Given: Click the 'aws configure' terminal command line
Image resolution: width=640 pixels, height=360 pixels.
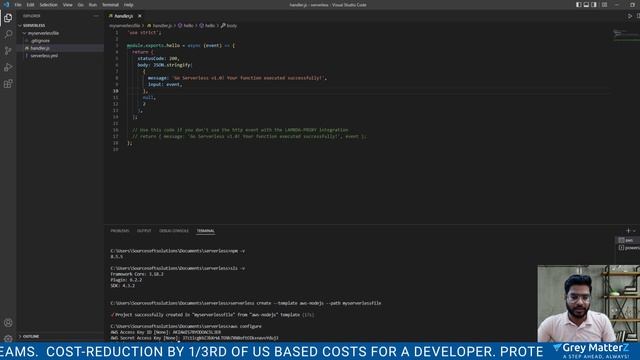Looking at the screenshot, I should tap(186, 327).
